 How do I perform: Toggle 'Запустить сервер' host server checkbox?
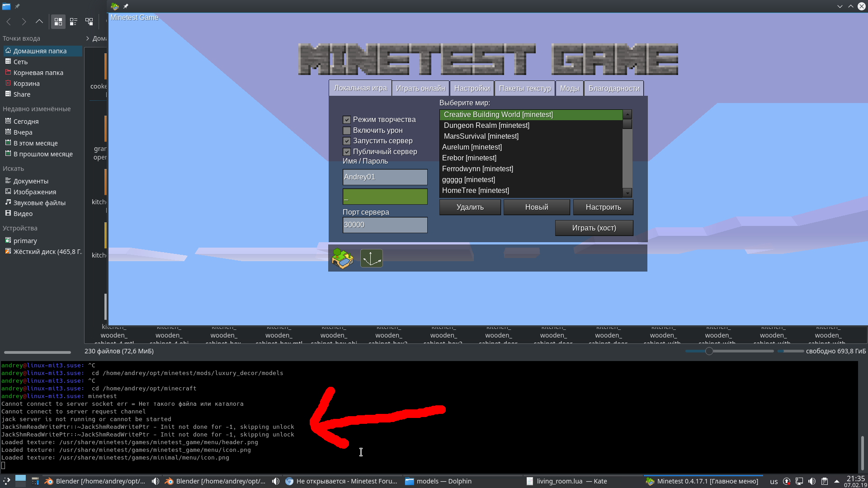347,141
